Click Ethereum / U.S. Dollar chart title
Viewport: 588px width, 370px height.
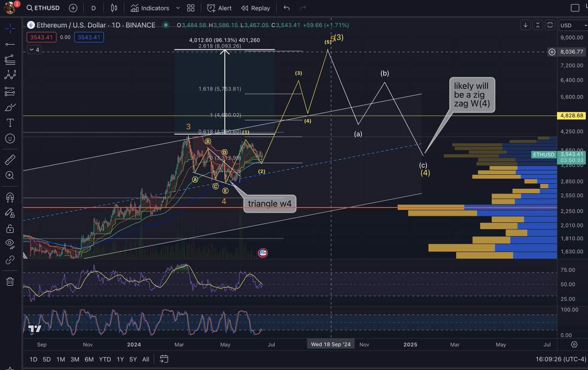click(96, 25)
